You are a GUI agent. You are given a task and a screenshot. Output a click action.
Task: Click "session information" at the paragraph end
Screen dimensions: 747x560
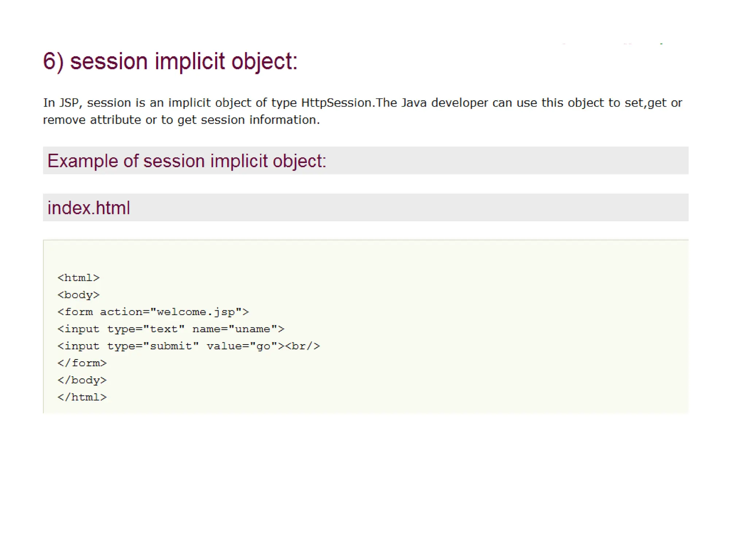(x=260, y=120)
